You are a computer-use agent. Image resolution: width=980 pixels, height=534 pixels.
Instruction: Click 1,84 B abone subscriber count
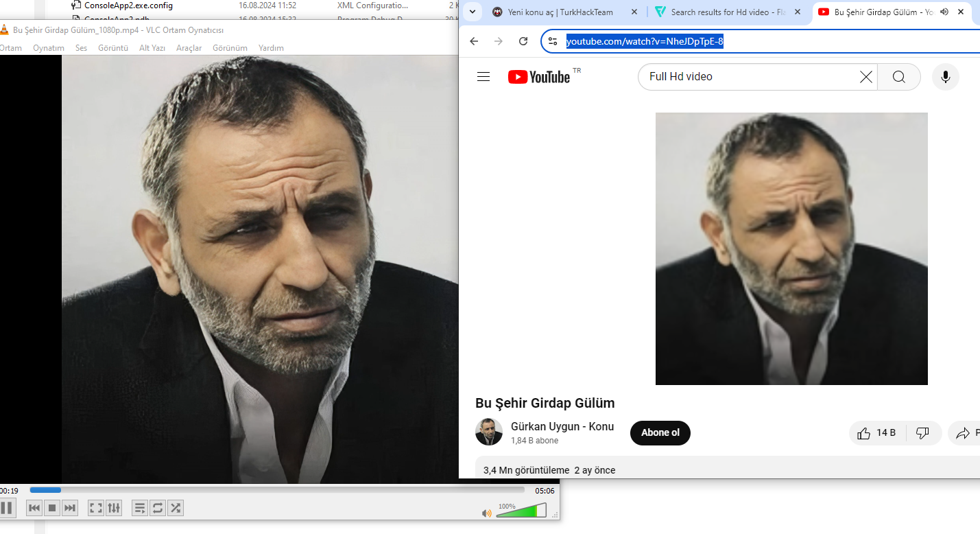pyautogui.click(x=534, y=441)
